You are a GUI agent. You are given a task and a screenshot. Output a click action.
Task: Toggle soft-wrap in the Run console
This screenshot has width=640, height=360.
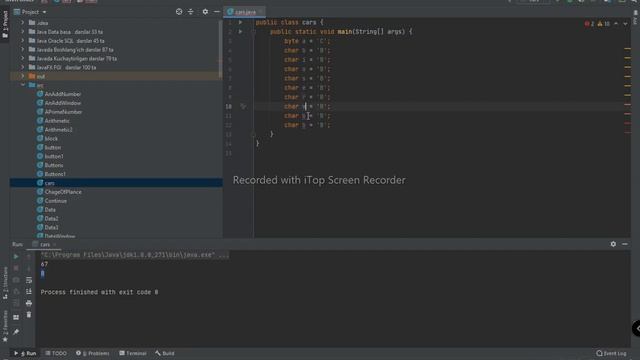tap(29, 280)
